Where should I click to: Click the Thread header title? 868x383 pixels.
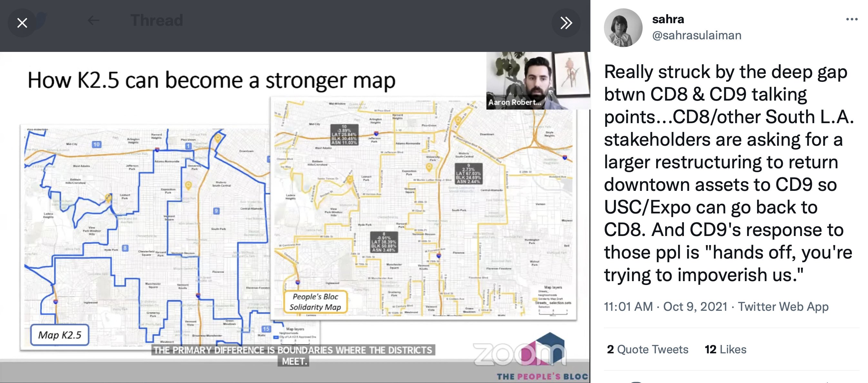pos(157,20)
